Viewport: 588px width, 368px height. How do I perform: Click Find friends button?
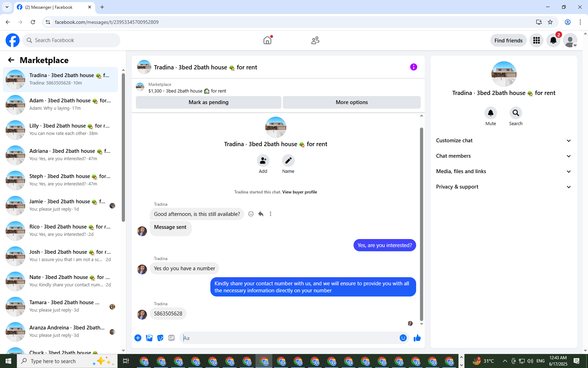tap(509, 40)
